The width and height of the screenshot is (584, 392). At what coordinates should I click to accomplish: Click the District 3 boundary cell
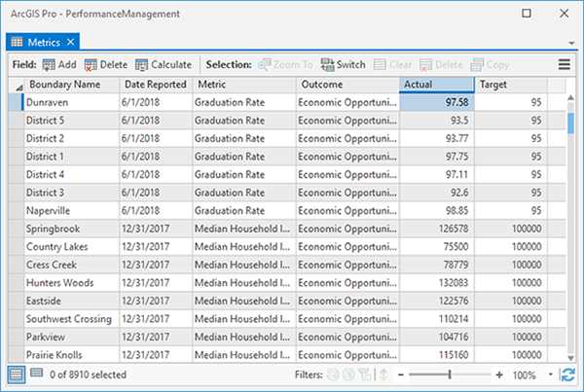tap(71, 193)
